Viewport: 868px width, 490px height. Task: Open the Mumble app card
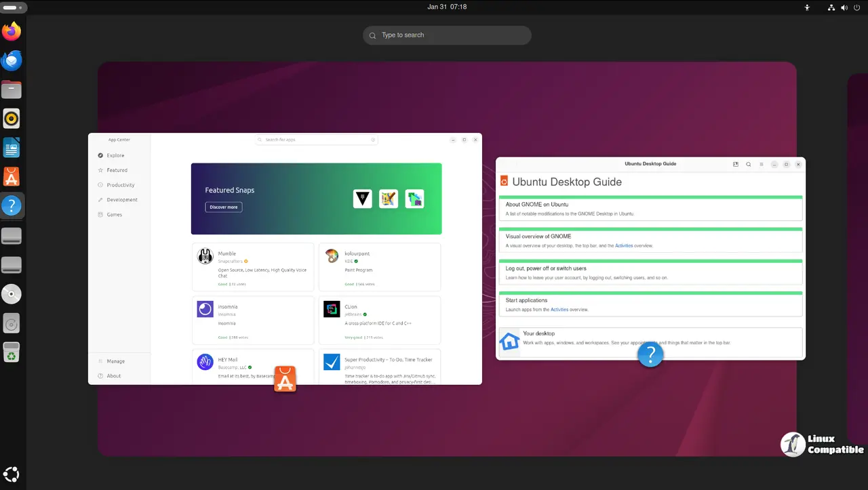pos(253,266)
